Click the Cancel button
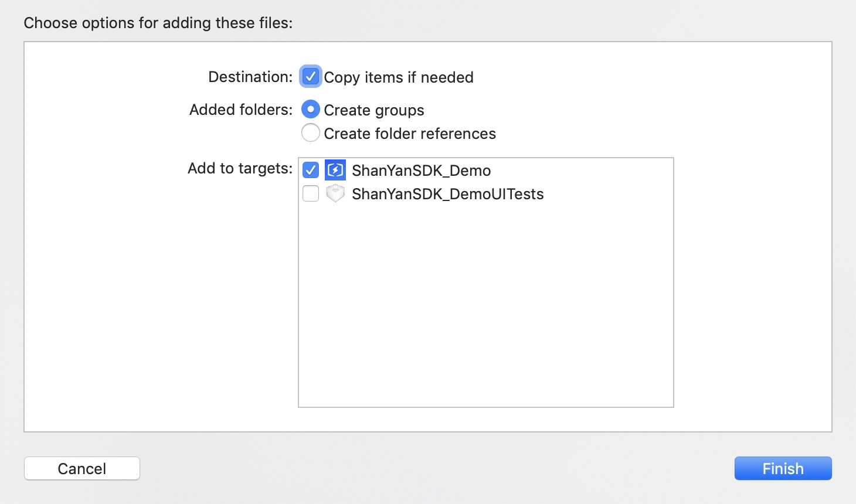 tap(82, 468)
